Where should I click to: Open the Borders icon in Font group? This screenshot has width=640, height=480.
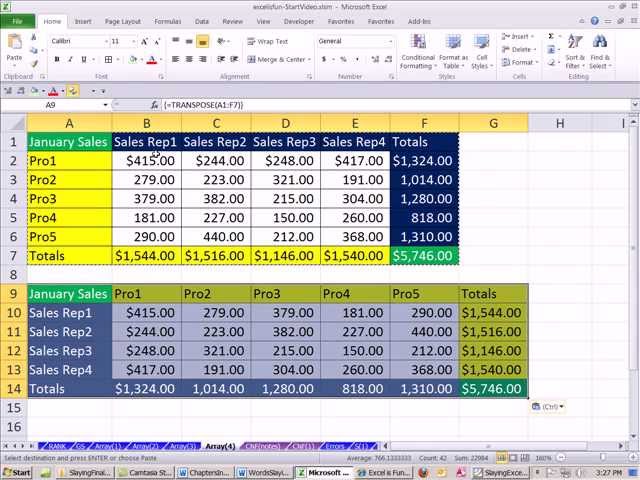(109, 60)
